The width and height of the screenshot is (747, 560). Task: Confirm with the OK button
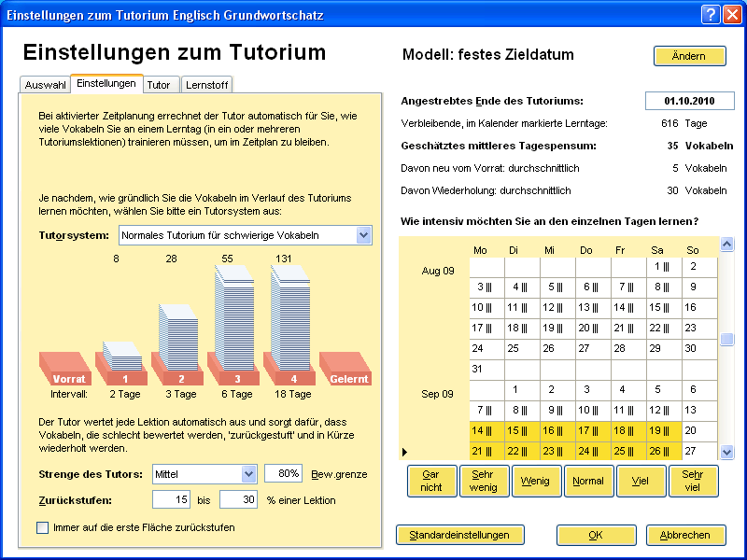tap(596, 535)
